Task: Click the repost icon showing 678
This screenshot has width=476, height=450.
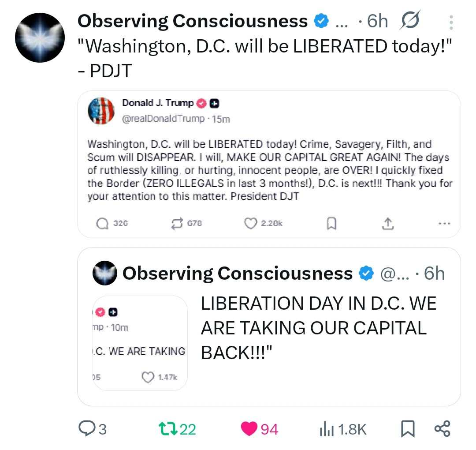Action: 176,224
